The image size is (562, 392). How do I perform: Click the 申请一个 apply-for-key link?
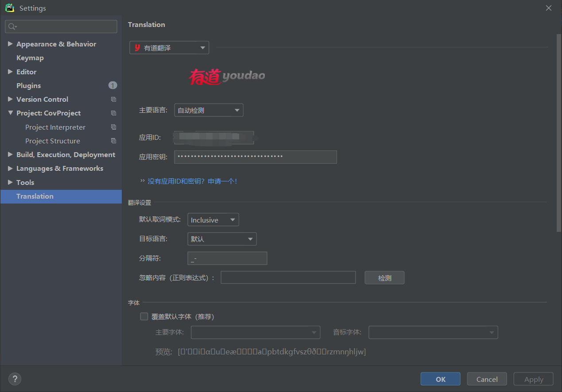pos(222,181)
